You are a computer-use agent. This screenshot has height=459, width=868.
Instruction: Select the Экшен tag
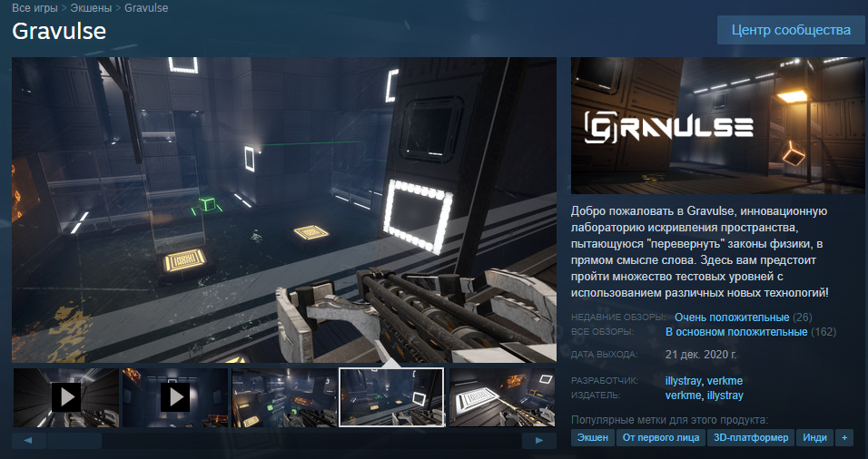592,437
